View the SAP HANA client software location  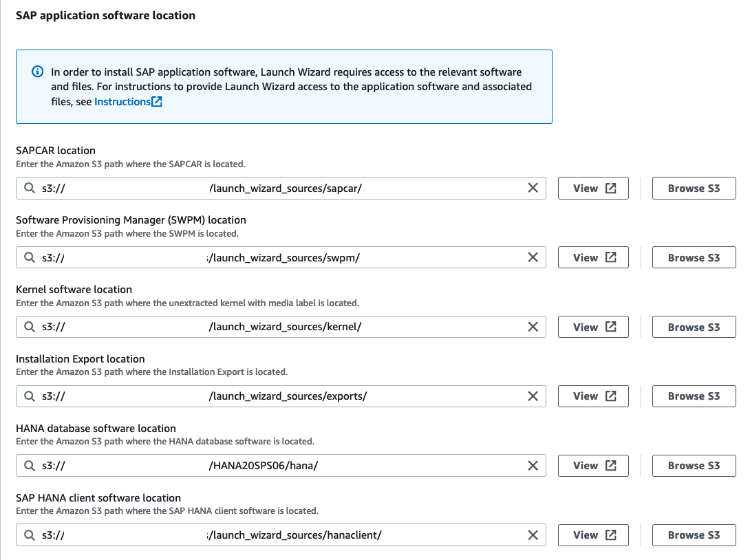click(x=593, y=535)
